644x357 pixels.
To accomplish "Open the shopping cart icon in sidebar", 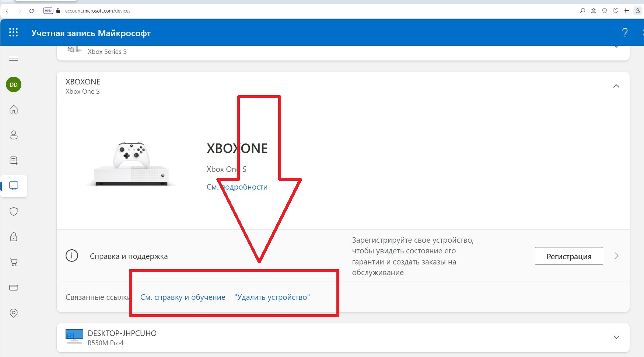I will [14, 262].
